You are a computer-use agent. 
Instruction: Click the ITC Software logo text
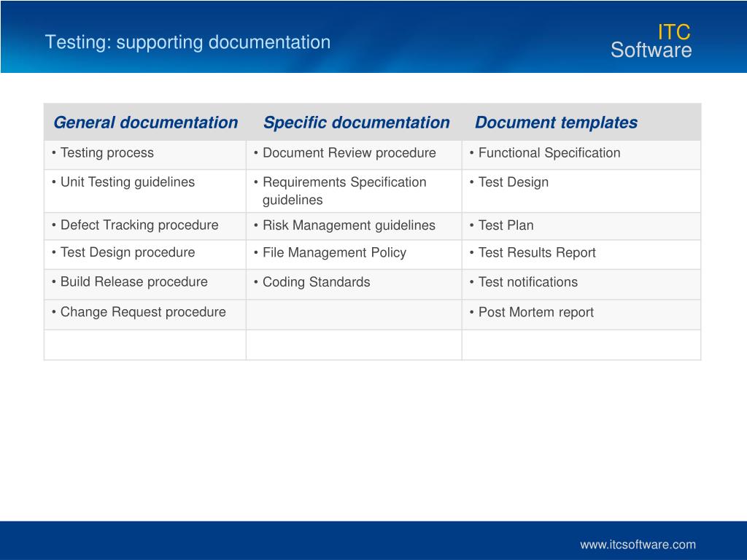coord(651,42)
